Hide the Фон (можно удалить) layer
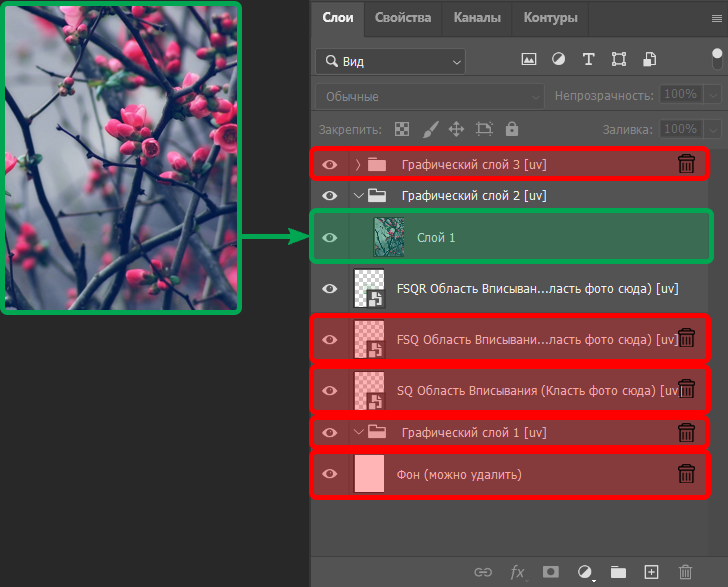The width and height of the screenshot is (728, 587). tap(330, 473)
